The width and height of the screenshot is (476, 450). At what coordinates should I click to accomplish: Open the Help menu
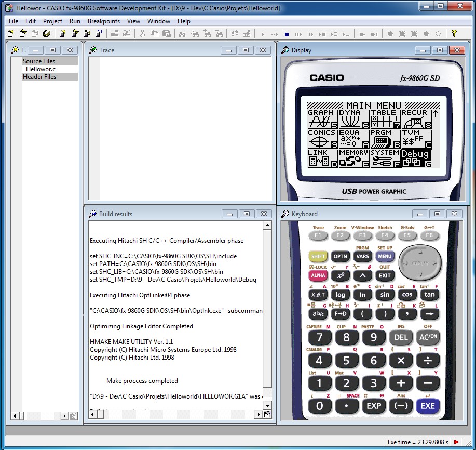click(184, 21)
